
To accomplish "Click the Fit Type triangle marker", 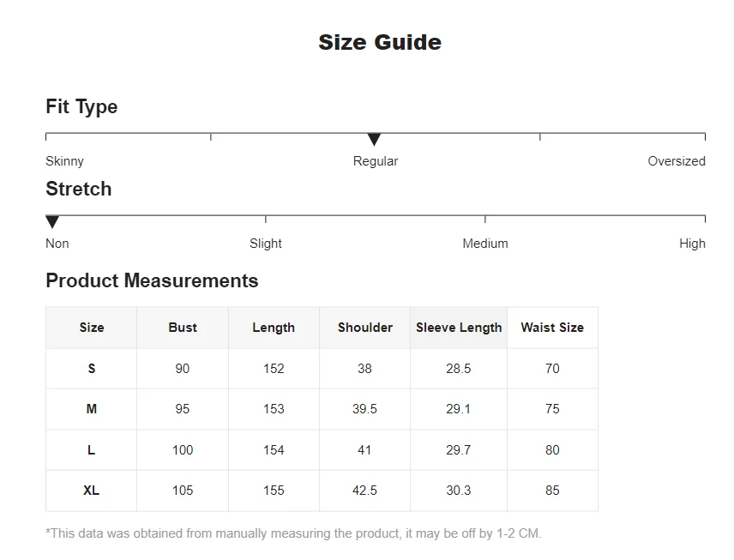I will pos(374,140).
